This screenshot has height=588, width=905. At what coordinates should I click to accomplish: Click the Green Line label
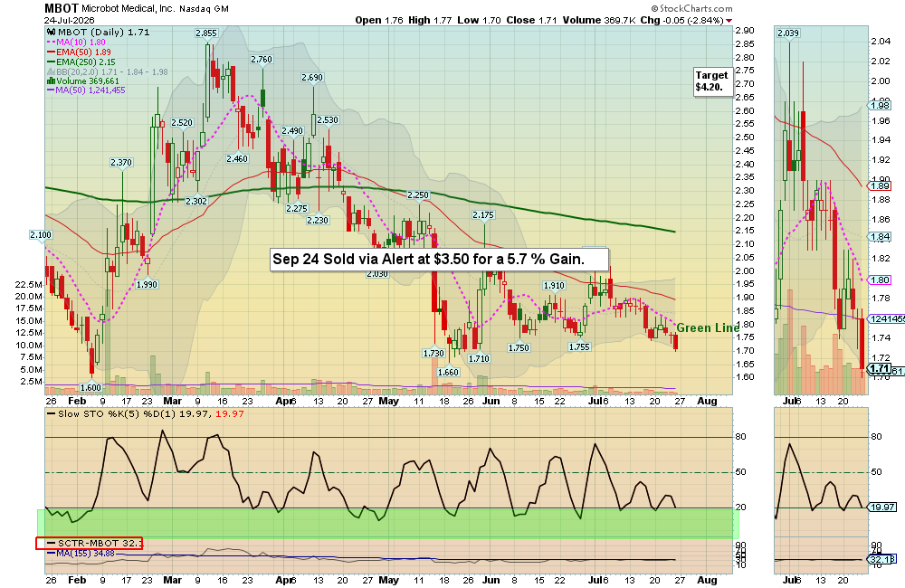pyautogui.click(x=708, y=327)
